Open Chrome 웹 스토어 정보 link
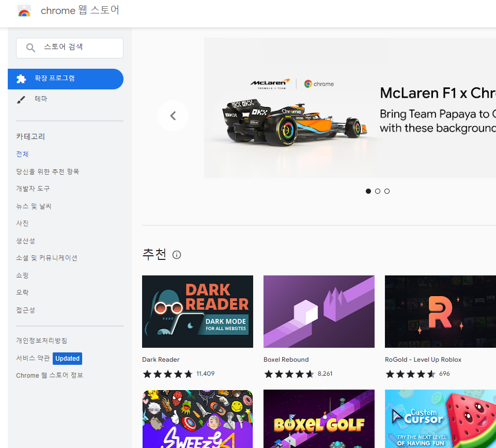 (50, 375)
